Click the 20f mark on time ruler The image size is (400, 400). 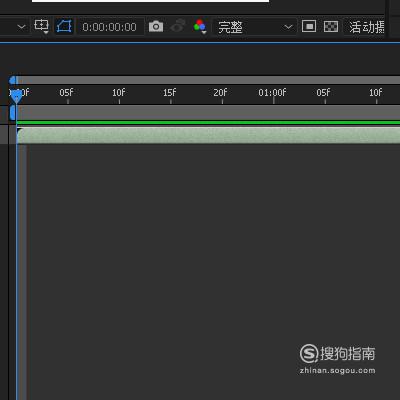pyautogui.click(x=221, y=93)
